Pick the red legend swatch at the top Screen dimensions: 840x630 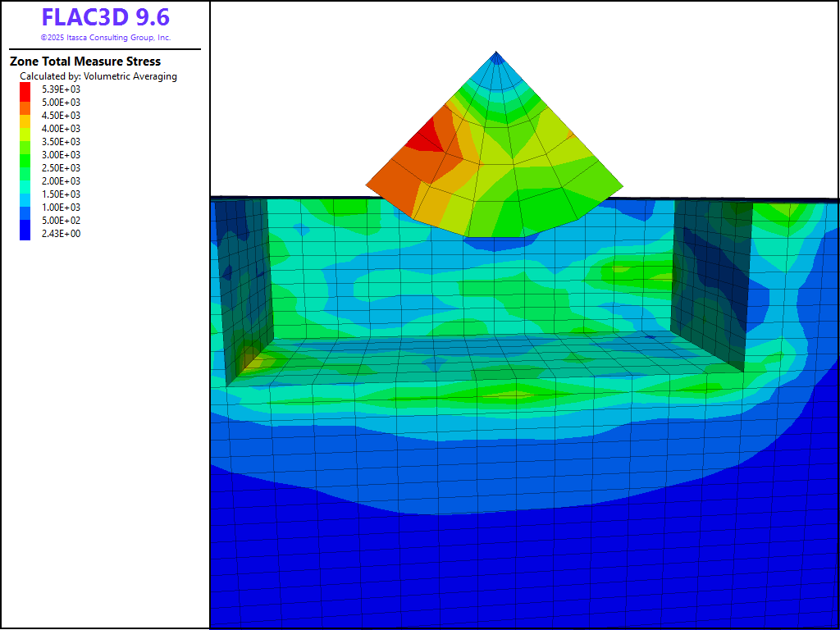[25, 89]
